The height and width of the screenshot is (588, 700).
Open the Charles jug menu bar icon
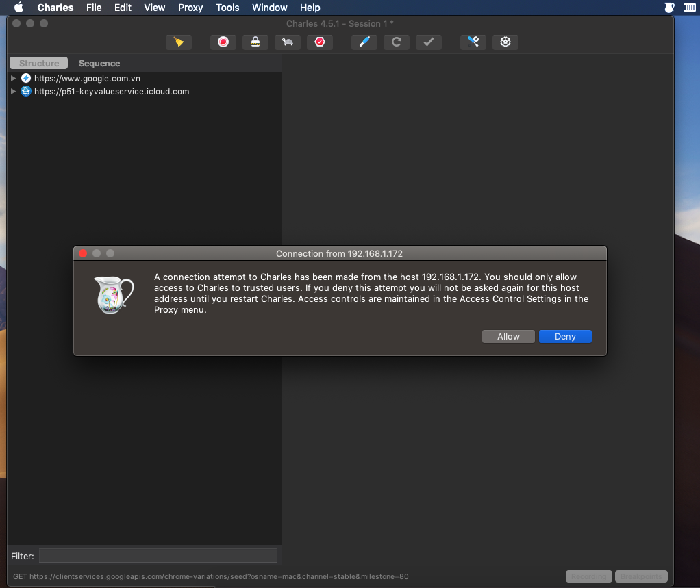tap(669, 8)
